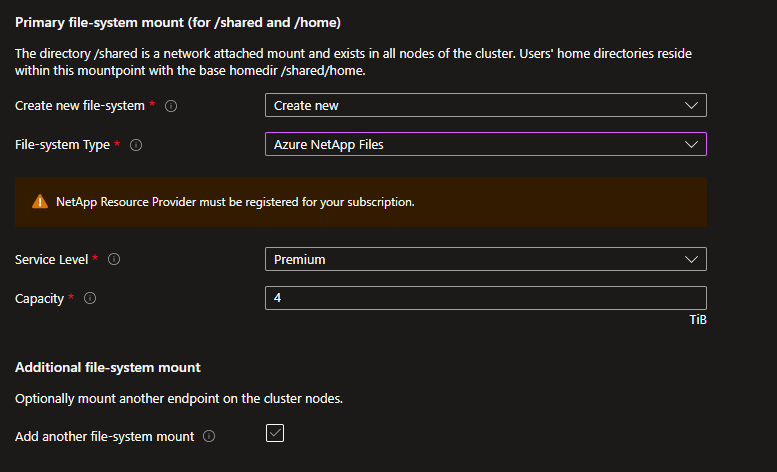Click the Additional file-system mount heading
777x472 pixels.
click(x=108, y=367)
